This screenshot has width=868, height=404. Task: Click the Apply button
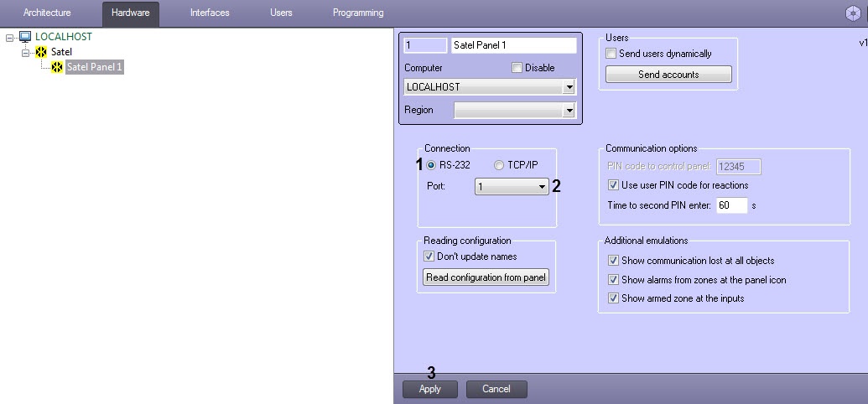click(430, 389)
